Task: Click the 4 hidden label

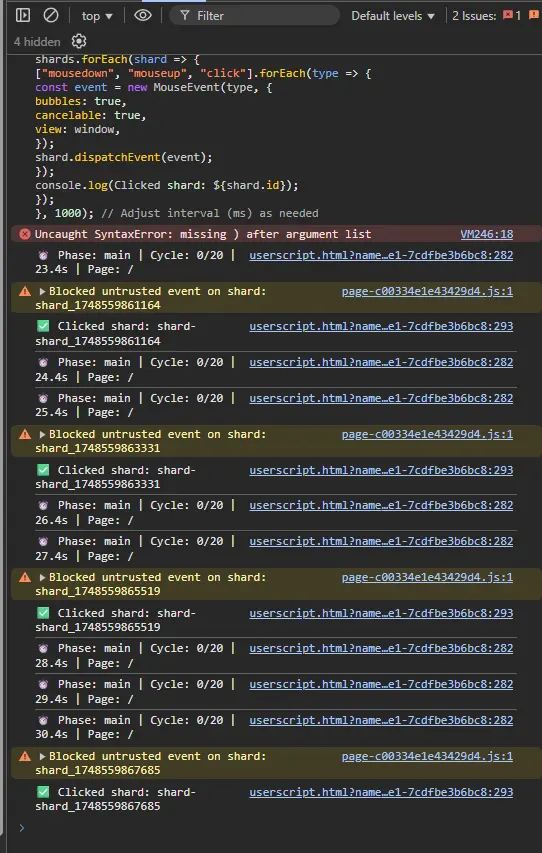Action: point(37,42)
